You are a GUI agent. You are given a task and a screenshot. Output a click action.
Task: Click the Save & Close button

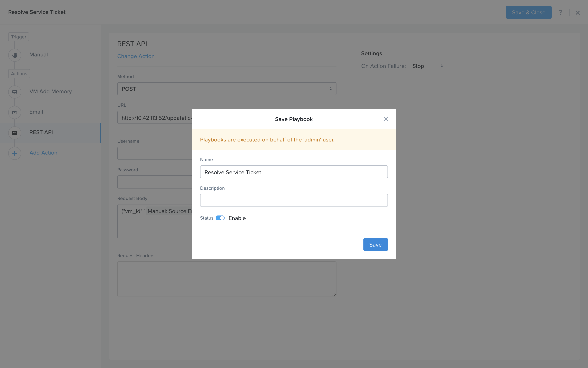coord(528,12)
